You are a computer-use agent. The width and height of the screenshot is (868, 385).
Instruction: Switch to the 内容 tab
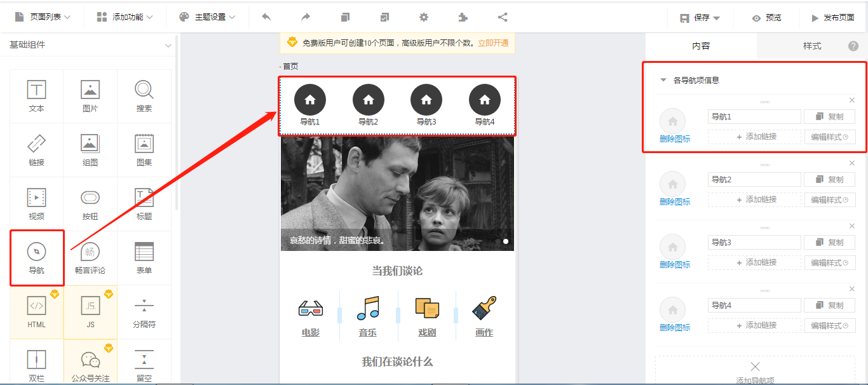point(701,46)
